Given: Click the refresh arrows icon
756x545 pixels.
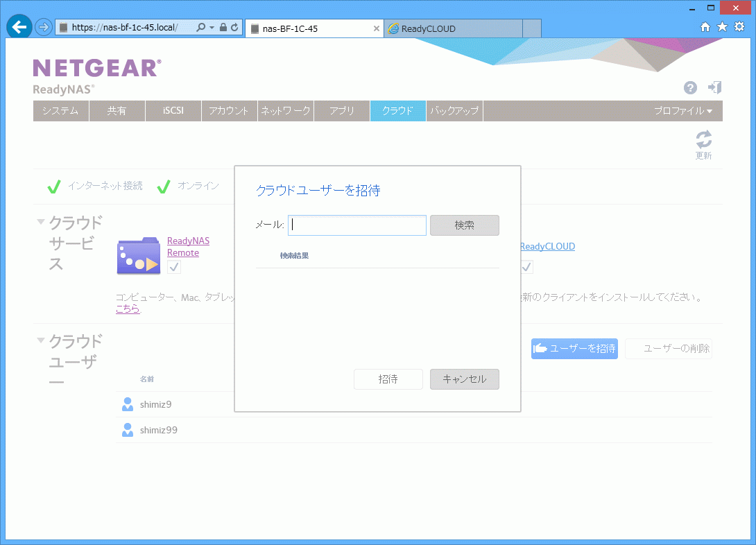Looking at the screenshot, I should [x=703, y=139].
